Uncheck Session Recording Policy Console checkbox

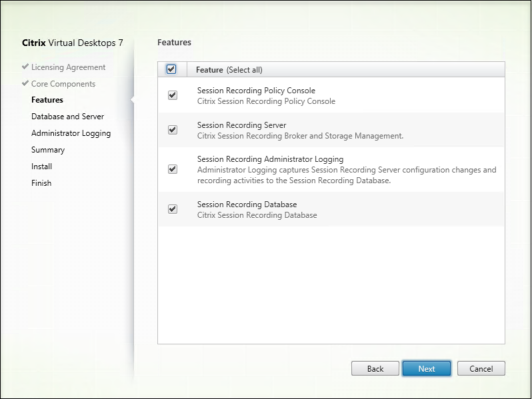point(173,95)
